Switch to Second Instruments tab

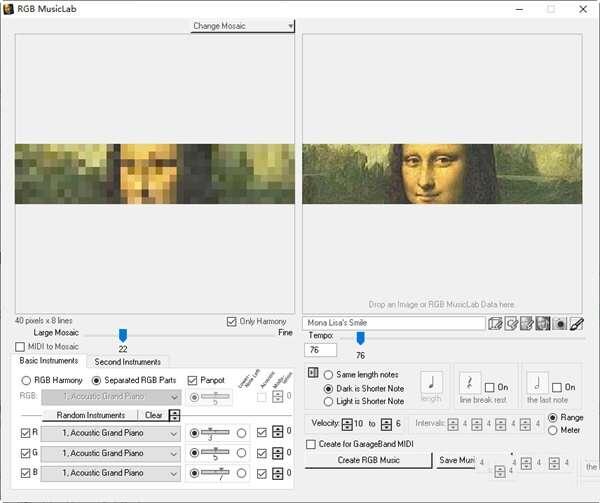tap(127, 361)
